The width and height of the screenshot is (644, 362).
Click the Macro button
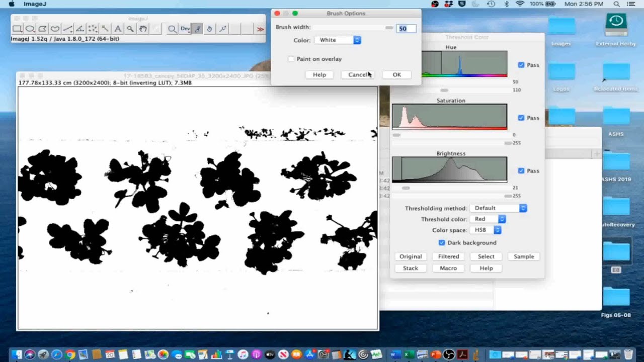[448, 268]
